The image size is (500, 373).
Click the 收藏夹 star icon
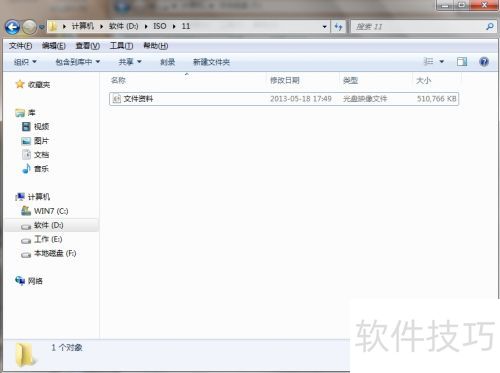tap(20, 84)
